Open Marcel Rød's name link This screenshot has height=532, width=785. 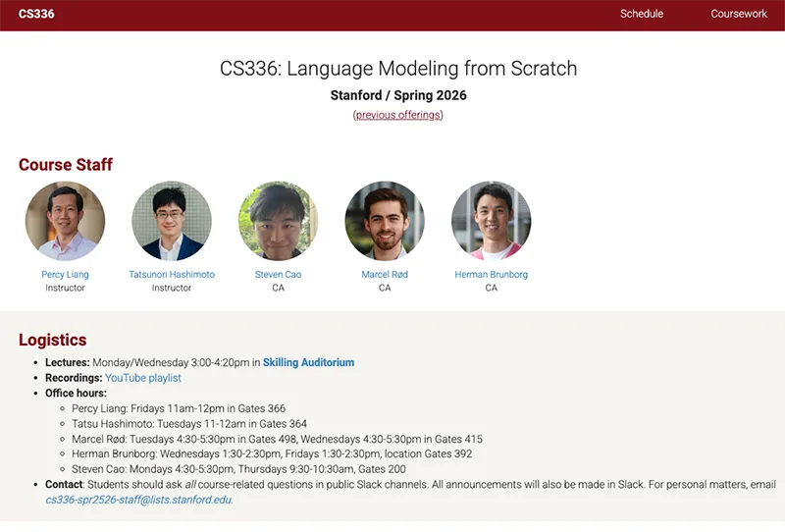[385, 274]
